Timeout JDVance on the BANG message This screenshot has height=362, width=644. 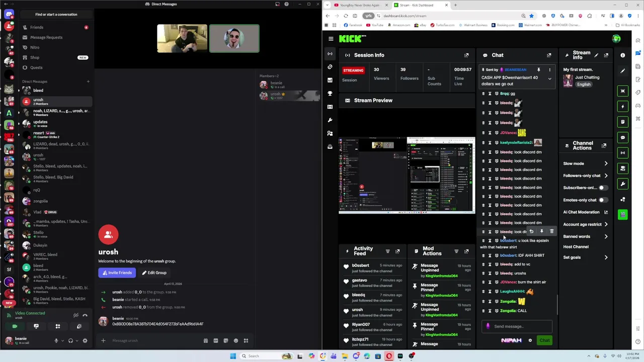[x=490, y=133]
